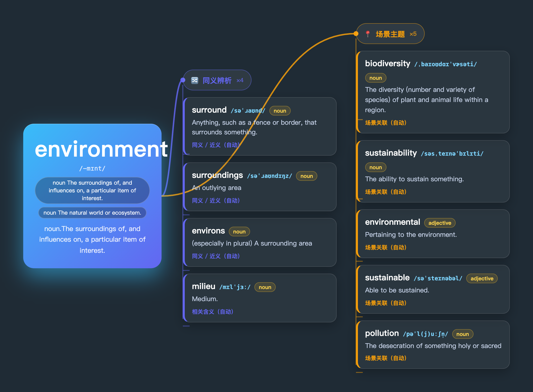Viewport: 533px width, 392px height.
Task: Click the 'Pertaining to the environment.' definition
Action: coord(411,235)
